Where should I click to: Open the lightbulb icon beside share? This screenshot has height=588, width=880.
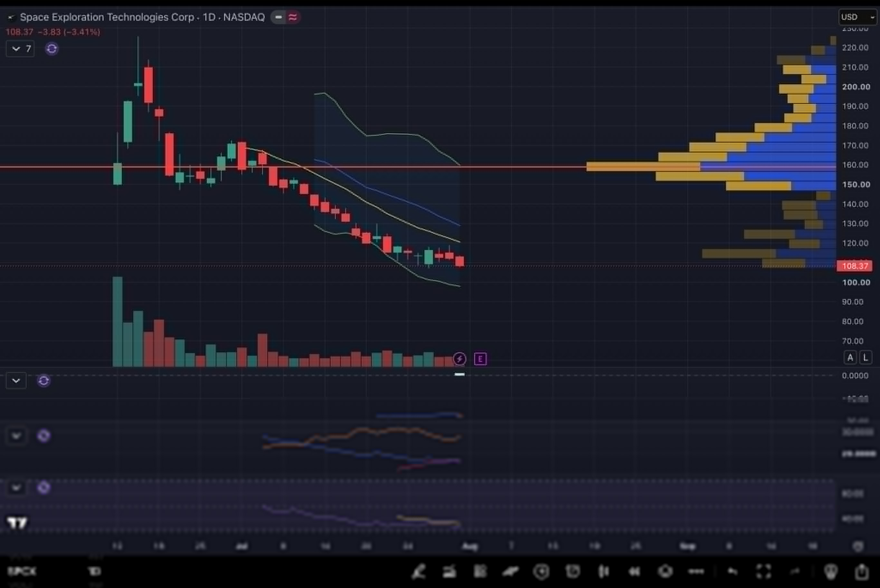point(831,572)
